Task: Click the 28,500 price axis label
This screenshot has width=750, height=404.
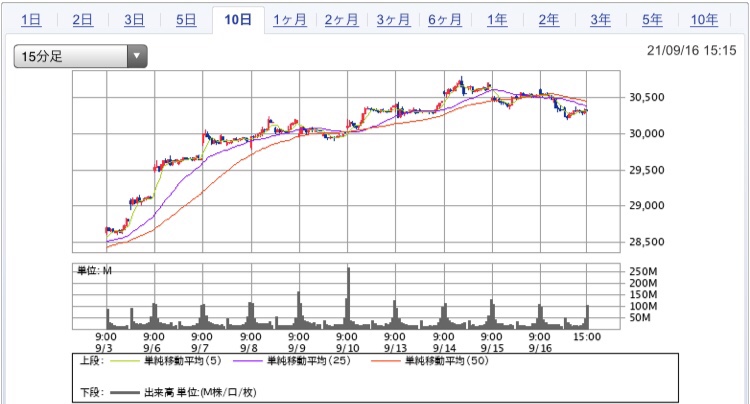Action: coord(647,242)
